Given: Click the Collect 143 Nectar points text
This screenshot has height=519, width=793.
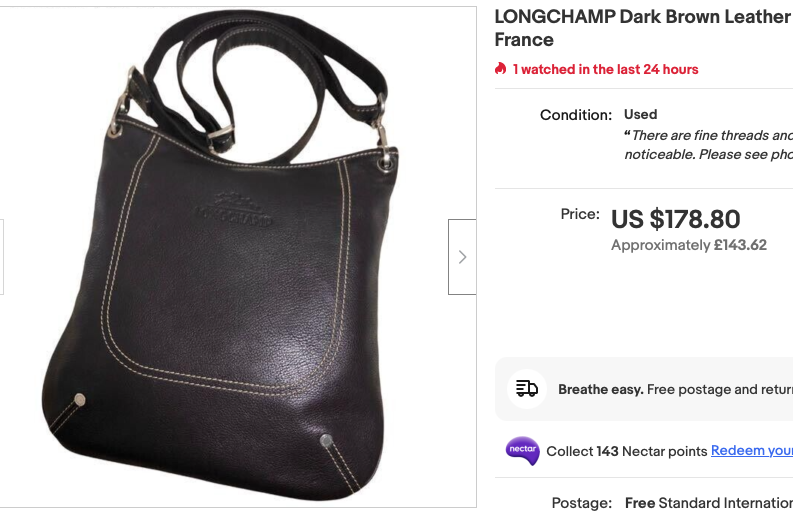Looking at the screenshot, I should pyautogui.click(x=627, y=451).
